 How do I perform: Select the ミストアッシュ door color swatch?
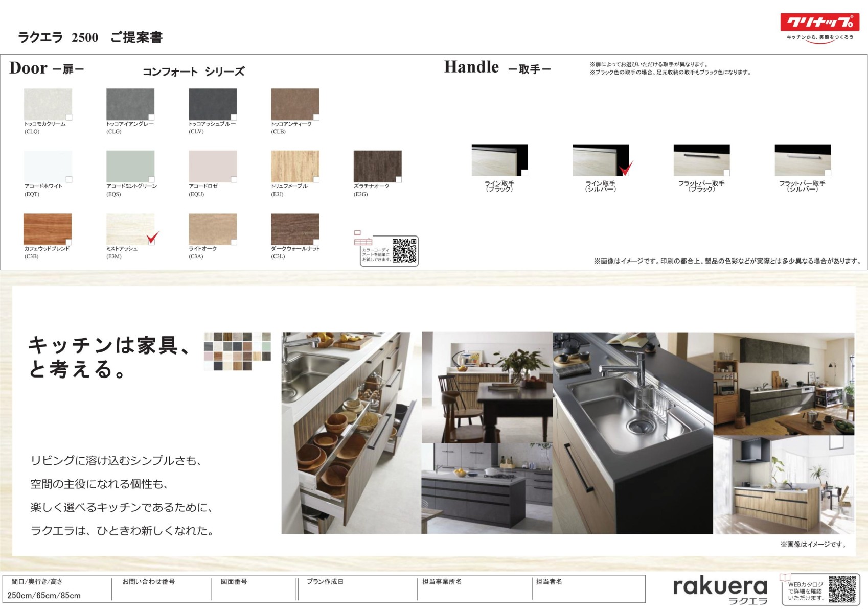(130, 229)
